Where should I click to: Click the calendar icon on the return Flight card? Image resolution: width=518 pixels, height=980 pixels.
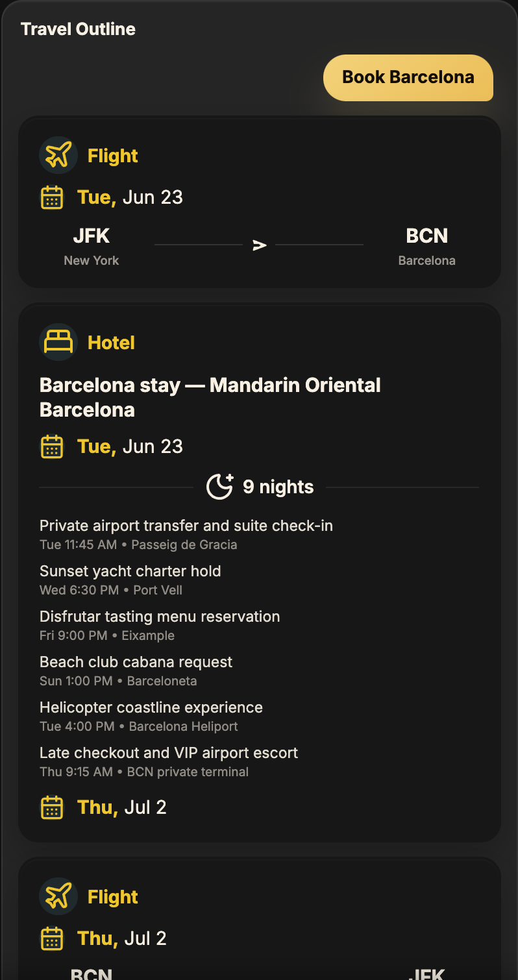(52, 938)
